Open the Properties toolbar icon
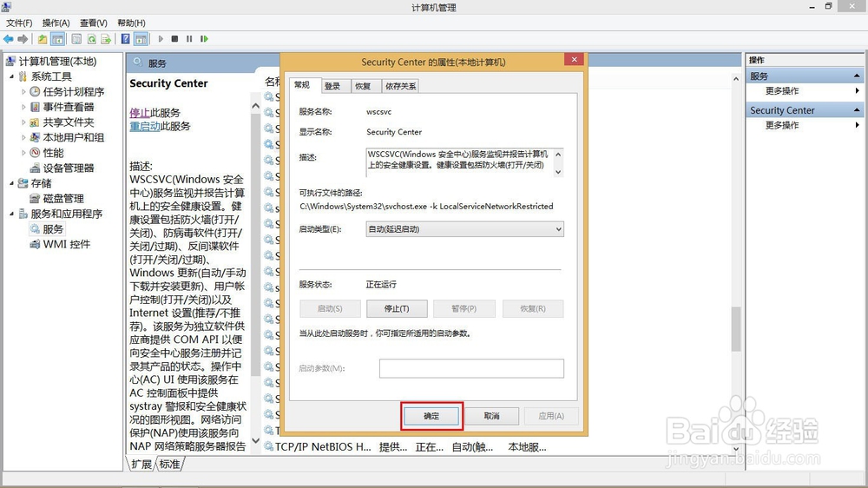 point(76,39)
